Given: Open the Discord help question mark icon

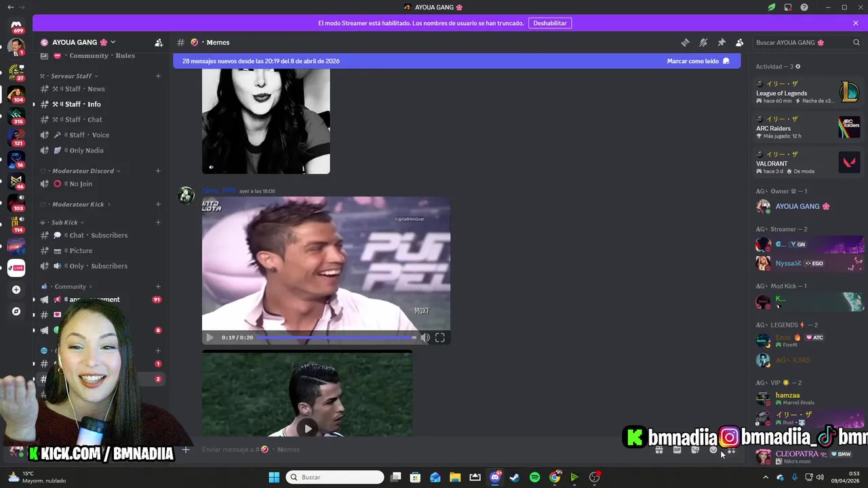Looking at the screenshot, I should pos(804,7).
